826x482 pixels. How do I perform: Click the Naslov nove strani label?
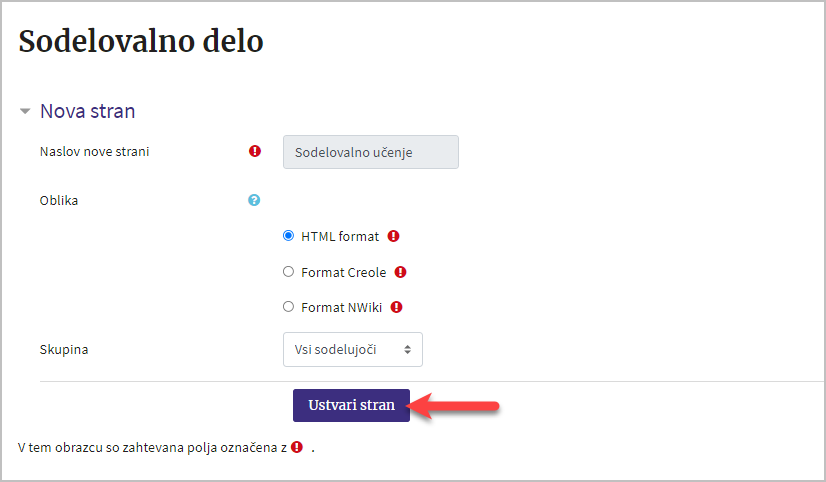pos(94,152)
